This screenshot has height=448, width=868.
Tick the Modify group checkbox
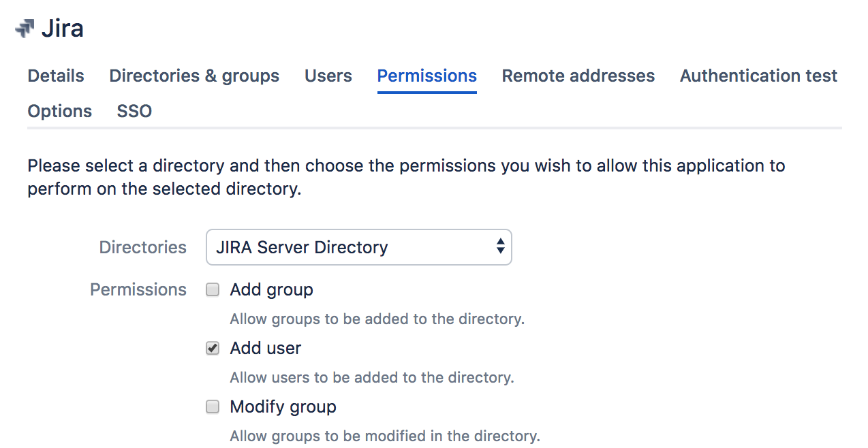tap(213, 406)
